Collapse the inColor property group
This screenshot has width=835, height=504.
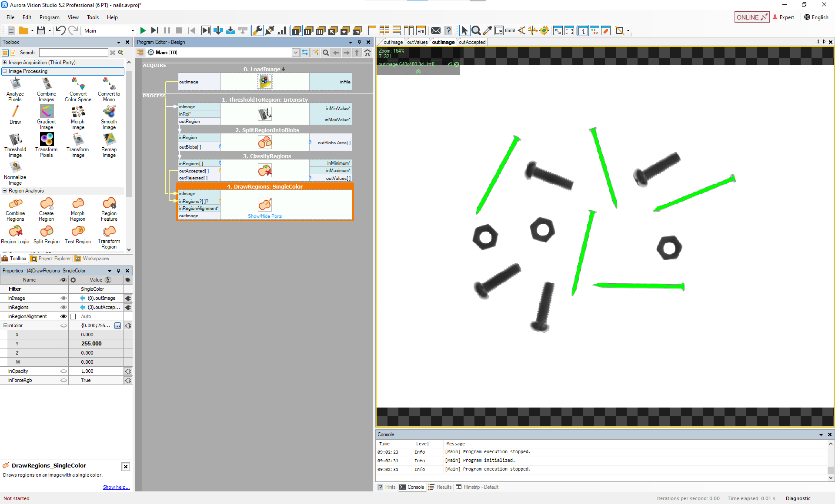(5, 325)
